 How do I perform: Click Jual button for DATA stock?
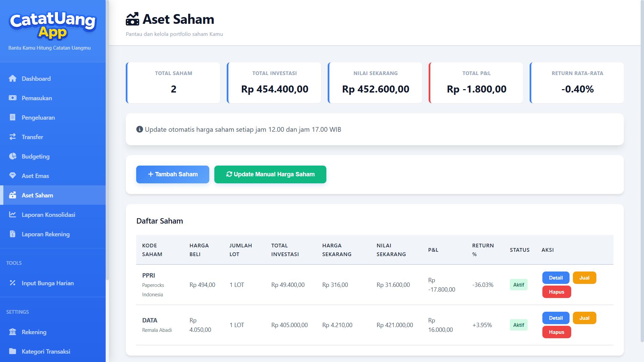pyautogui.click(x=584, y=318)
